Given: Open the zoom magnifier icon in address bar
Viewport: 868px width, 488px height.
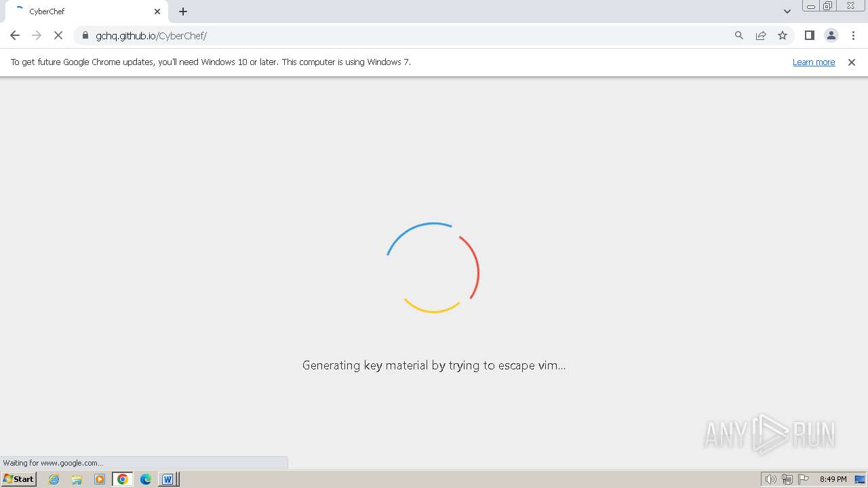Looking at the screenshot, I should coord(739,35).
